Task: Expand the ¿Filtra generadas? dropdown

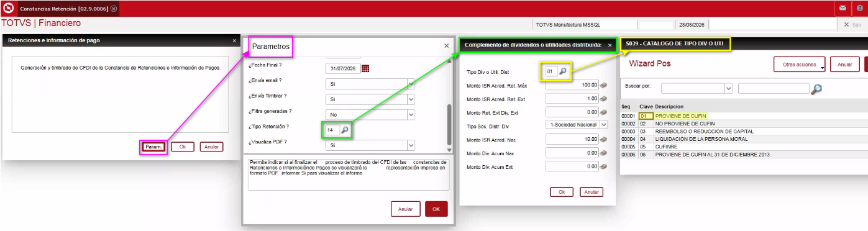Action: tap(411, 114)
